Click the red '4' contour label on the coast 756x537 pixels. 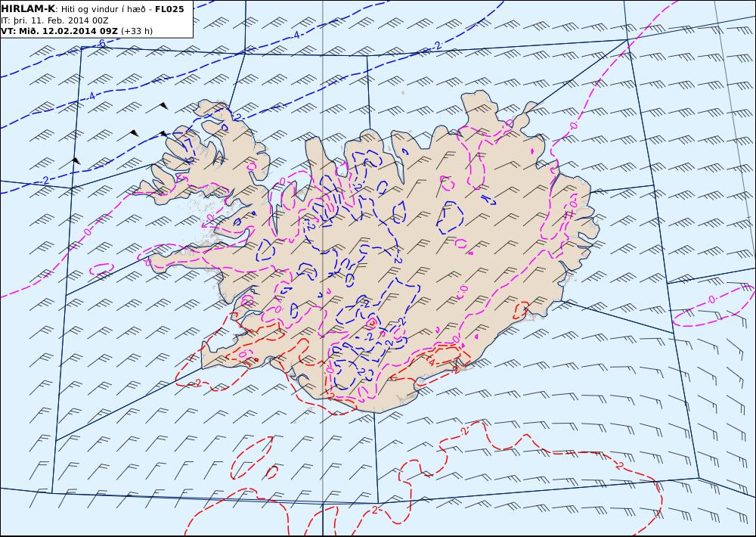coord(432,362)
